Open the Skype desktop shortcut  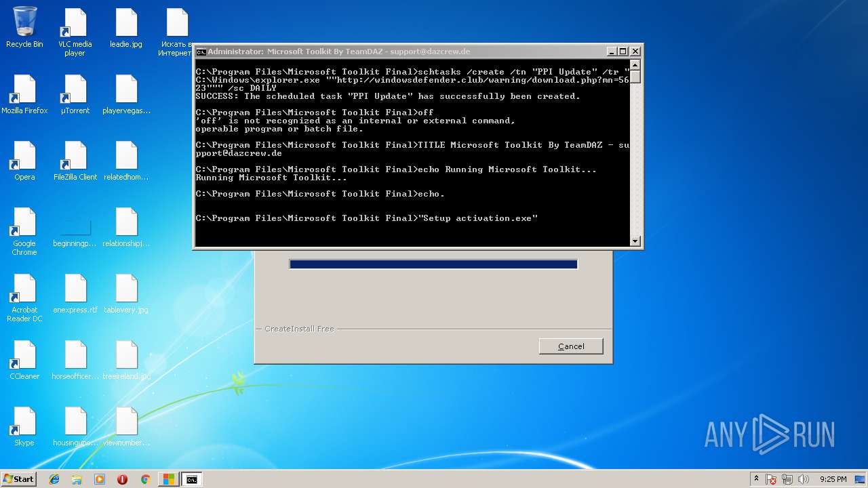coord(24,426)
